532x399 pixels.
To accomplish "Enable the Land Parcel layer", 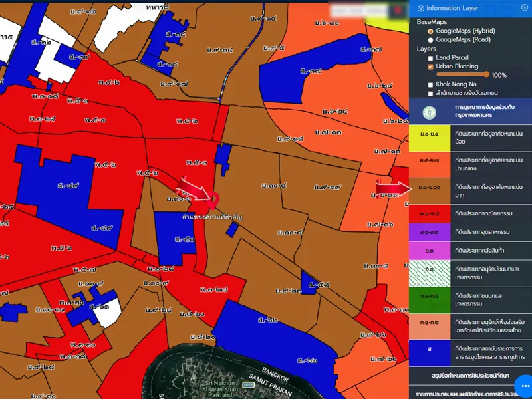I will (430, 58).
